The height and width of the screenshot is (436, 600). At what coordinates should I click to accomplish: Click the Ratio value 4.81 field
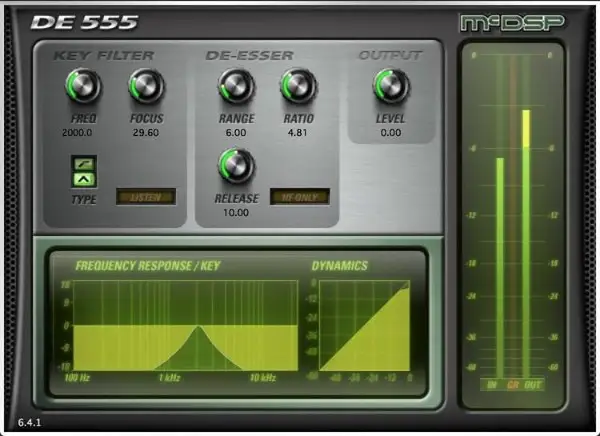coord(298,132)
